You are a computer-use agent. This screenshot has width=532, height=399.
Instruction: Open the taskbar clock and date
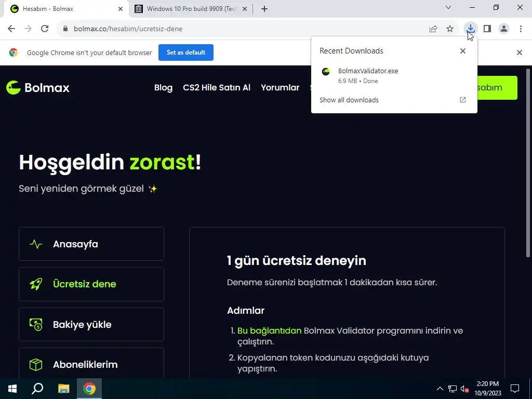coord(487,389)
